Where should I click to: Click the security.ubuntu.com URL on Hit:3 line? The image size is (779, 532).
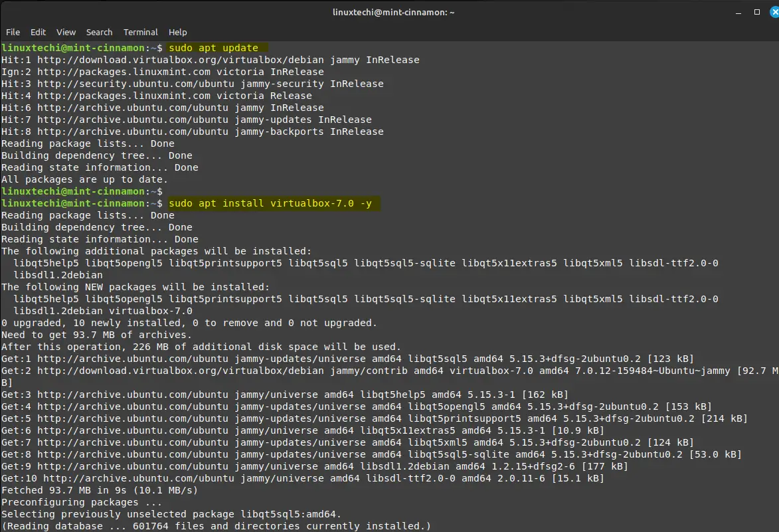[135, 84]
